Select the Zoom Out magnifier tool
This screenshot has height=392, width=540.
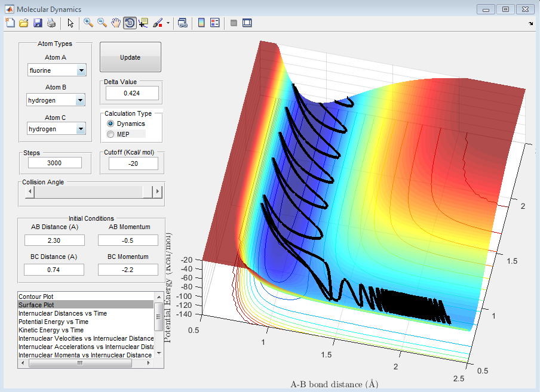102,23
